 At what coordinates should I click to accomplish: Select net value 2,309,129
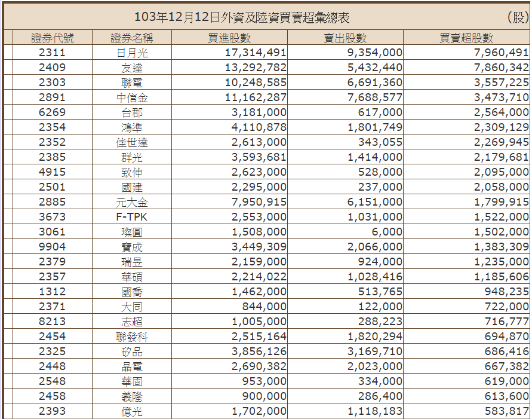(x=502, y=127)
